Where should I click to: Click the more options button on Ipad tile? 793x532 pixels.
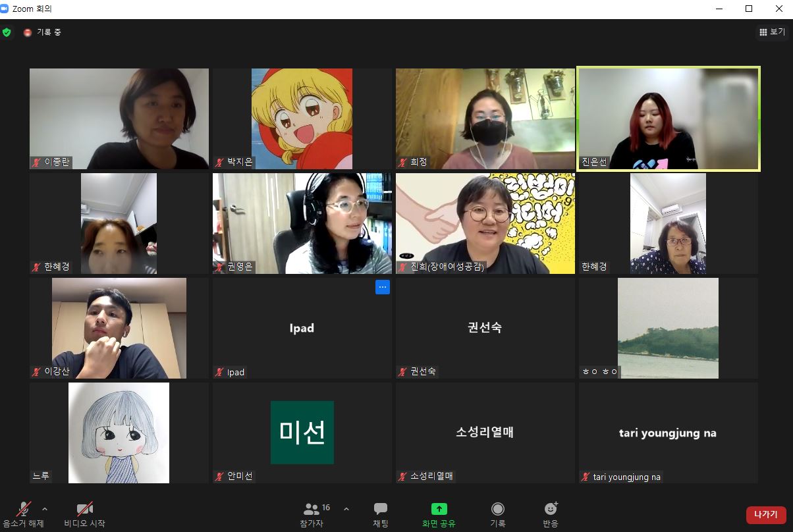pos(383,287)
